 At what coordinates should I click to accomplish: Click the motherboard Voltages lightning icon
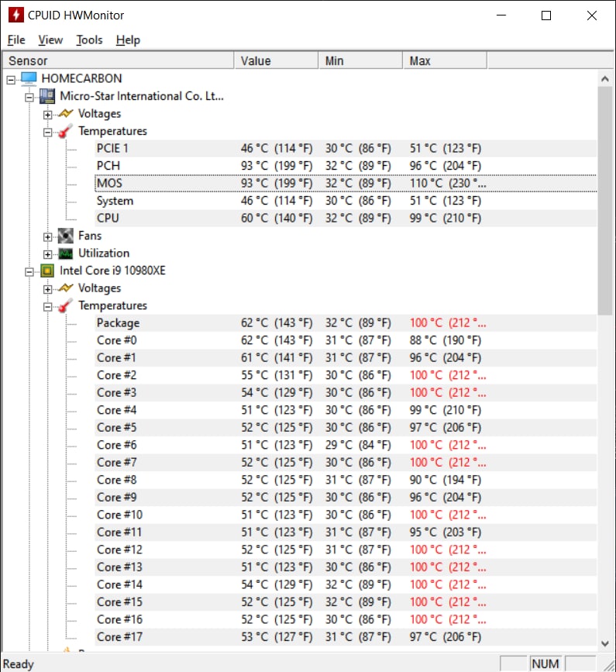(x=66, y=114)
